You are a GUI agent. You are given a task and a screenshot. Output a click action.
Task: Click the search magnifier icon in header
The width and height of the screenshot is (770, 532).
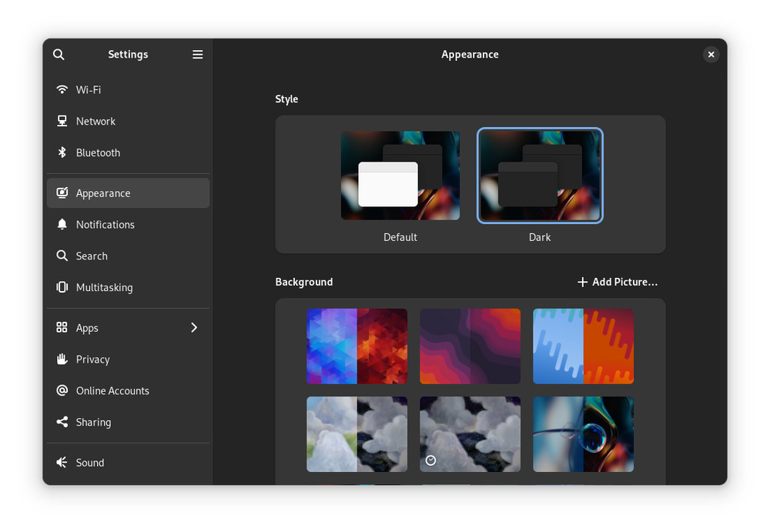pos(59,55)
